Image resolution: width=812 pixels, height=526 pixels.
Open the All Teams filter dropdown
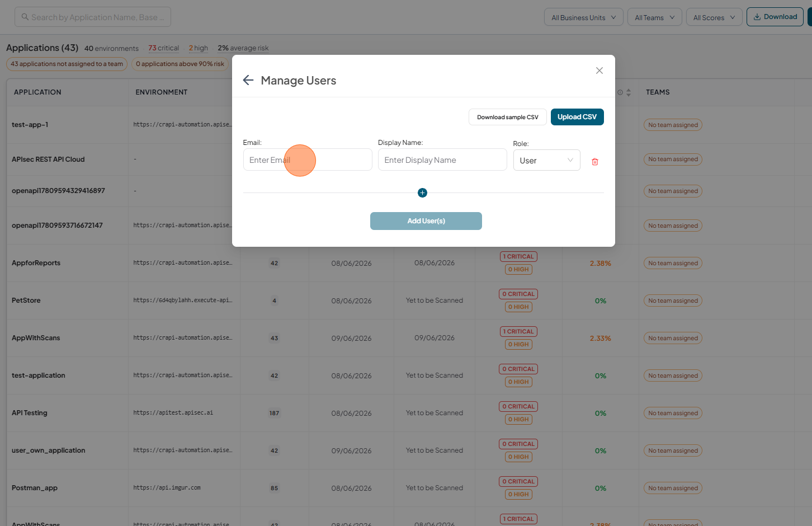[654, 17]
